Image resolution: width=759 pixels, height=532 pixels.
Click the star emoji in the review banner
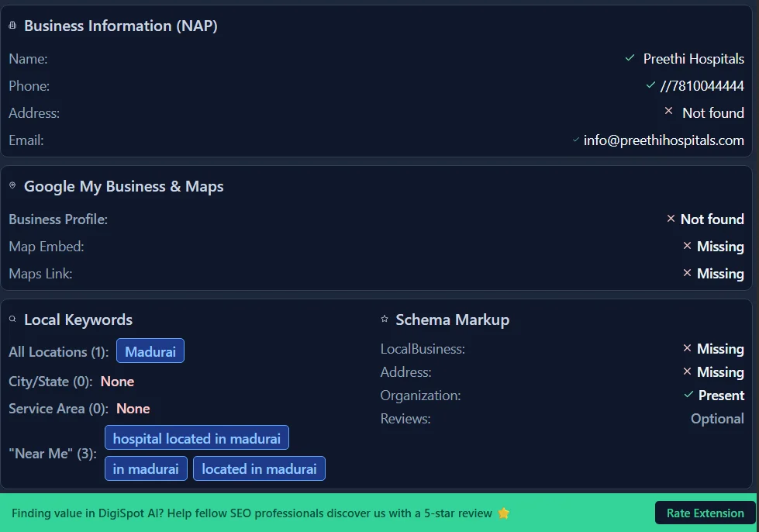coord(504,513)
